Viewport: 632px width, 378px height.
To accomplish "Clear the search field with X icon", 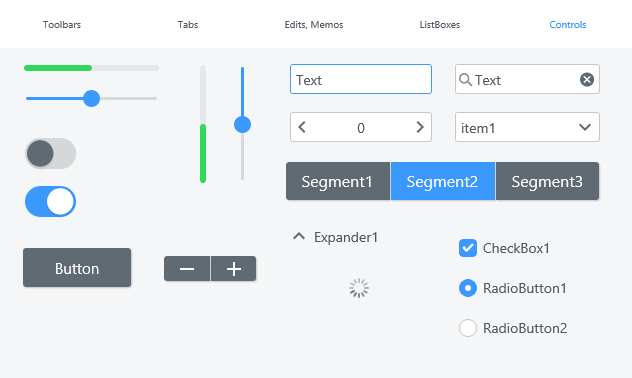I will point(587,79).
